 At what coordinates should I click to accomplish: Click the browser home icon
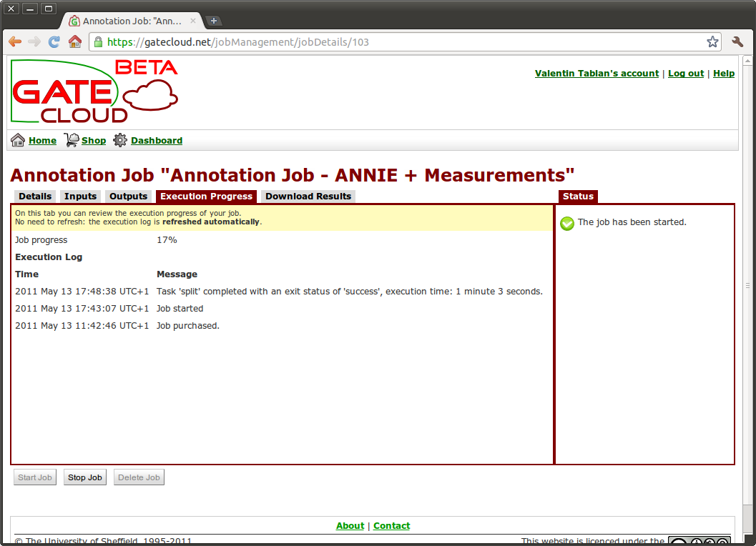pos(74,42)
